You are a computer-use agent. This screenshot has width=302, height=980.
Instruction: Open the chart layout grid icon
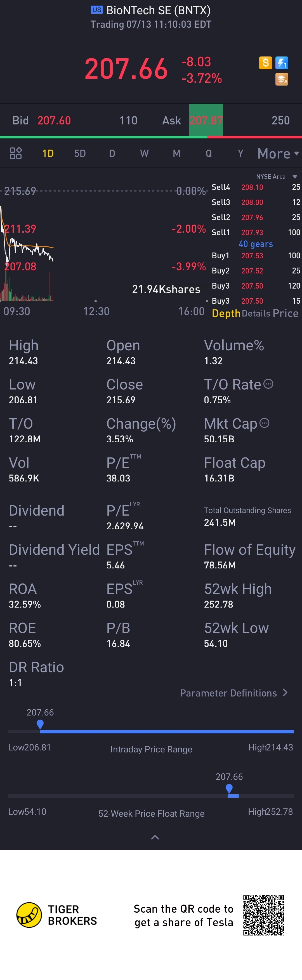pos(16,153)
